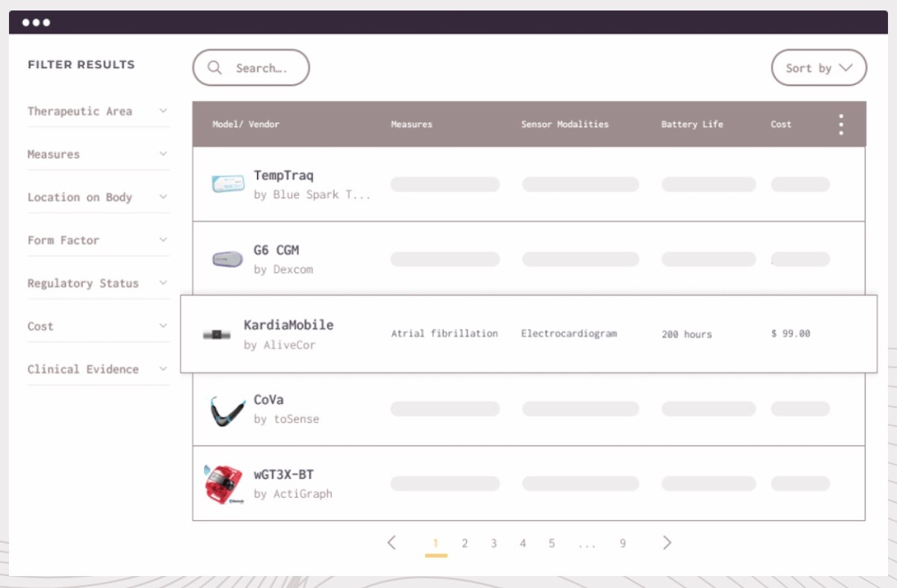Click the Model/ Vendor column header
The width and height of the screenshot is (897, 588).
[x=246, y=124]
